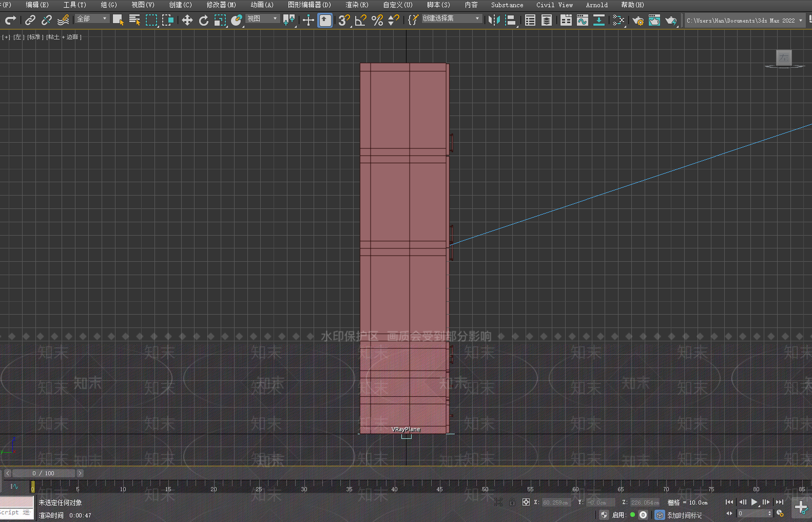The image size is (812, 522).
Task: Toggle the Selection Lock icon
Action: coord(512,502)
